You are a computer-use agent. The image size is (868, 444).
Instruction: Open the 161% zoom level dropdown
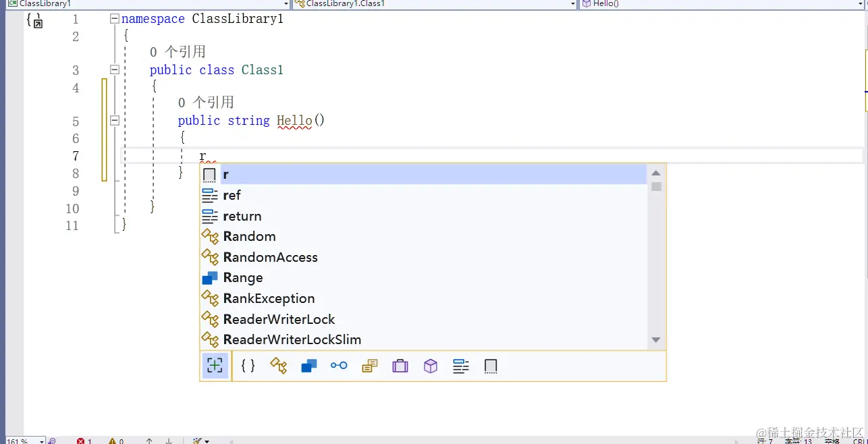click(42, 441)
